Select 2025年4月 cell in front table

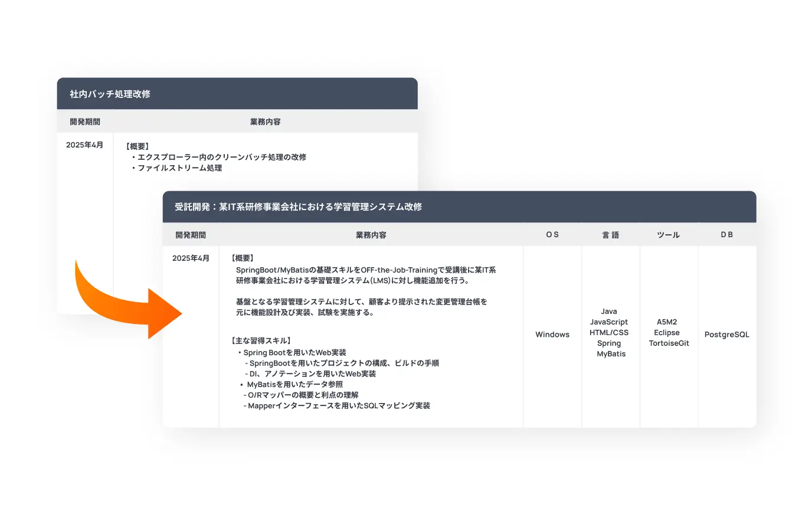point(191,258)
